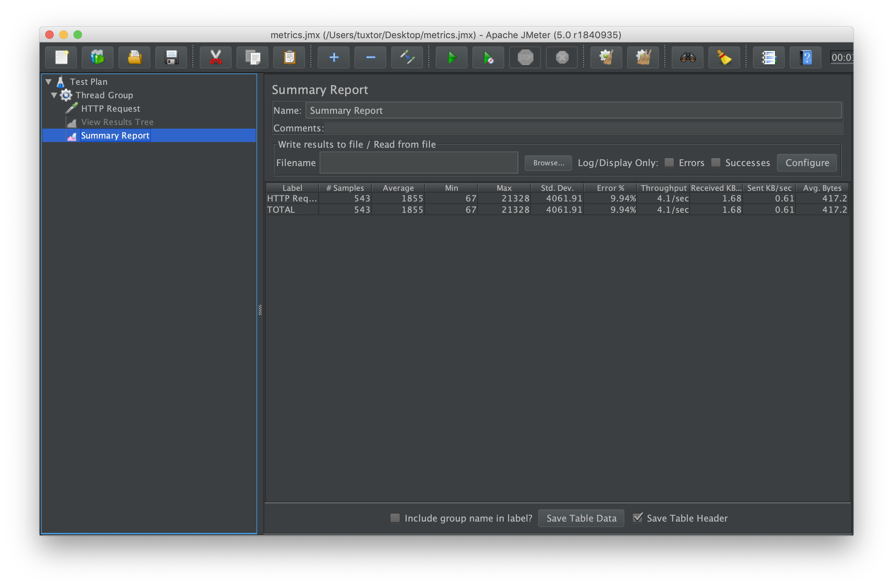Collapse the Thread Group node
Image resolution: width=893 pixels, height=588 pixels.
pos(54,95)
